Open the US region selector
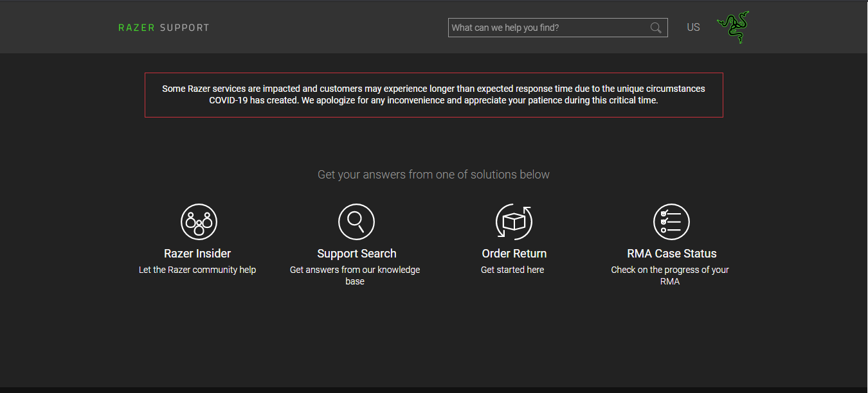 [x=693, y=28]
